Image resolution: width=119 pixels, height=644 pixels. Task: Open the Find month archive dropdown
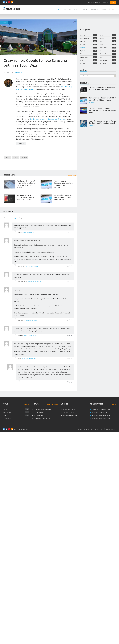click(98, 76)
